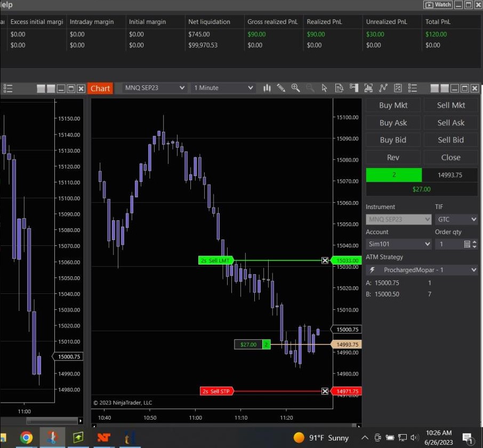Click the $27.00 position marker on chart
The image size is (483, 448).
(x=252, y=345)
